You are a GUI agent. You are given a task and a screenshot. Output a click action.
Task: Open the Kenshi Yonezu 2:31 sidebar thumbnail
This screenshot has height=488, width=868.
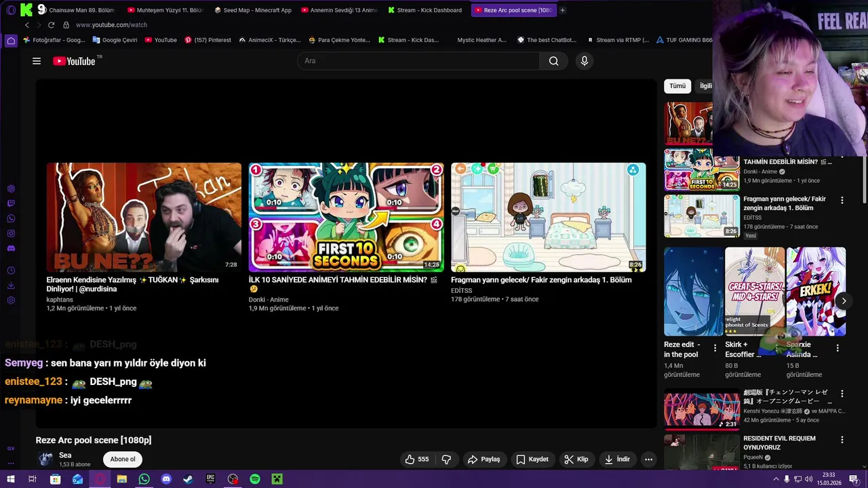pyautogui.click(x=702, y=409)
